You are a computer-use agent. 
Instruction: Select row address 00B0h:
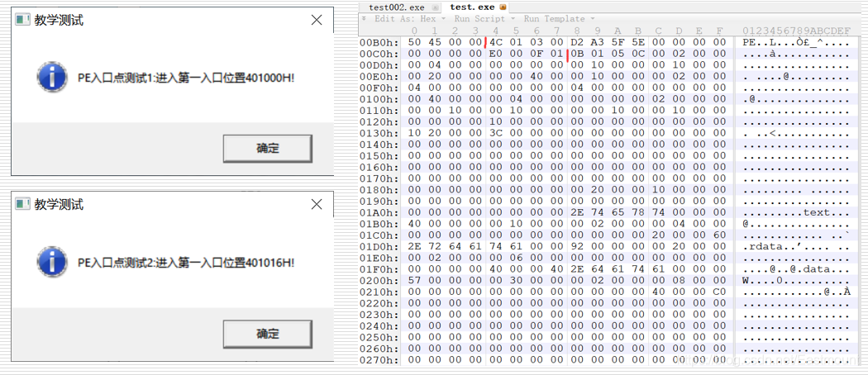point(379,43)
